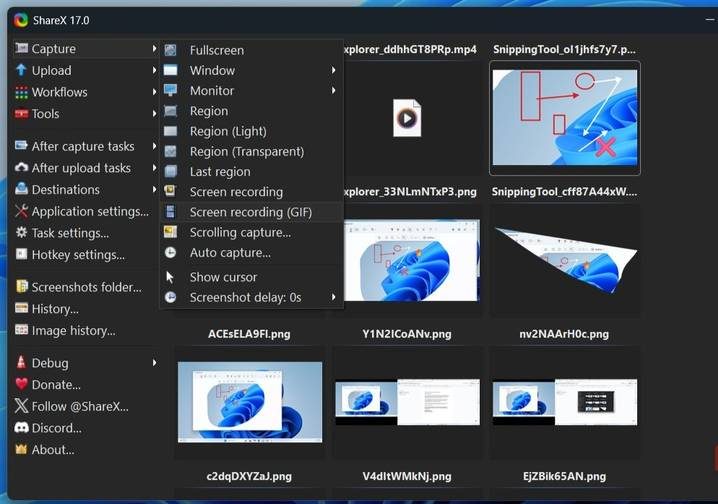The height and width of the screenshot is (504, 718).
Task: Select the nv2NAArH0c.png thumbnail
Action: [x=565, y=402]
